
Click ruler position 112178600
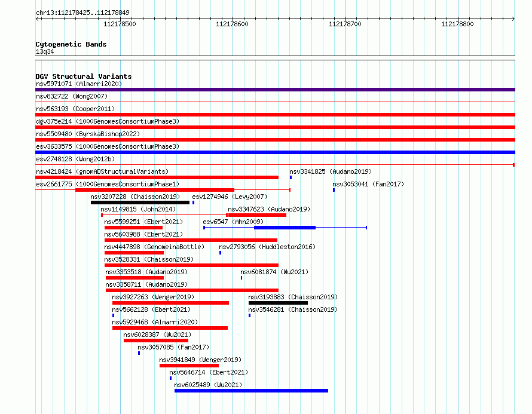coord(232,24)
